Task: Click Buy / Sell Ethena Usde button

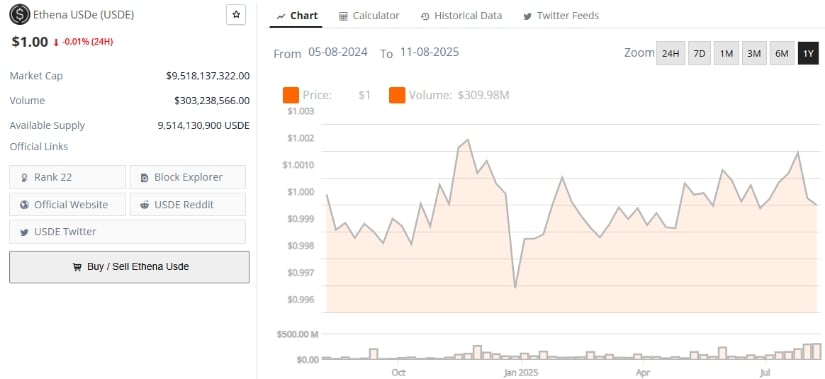Action: [x=129, y=267]
